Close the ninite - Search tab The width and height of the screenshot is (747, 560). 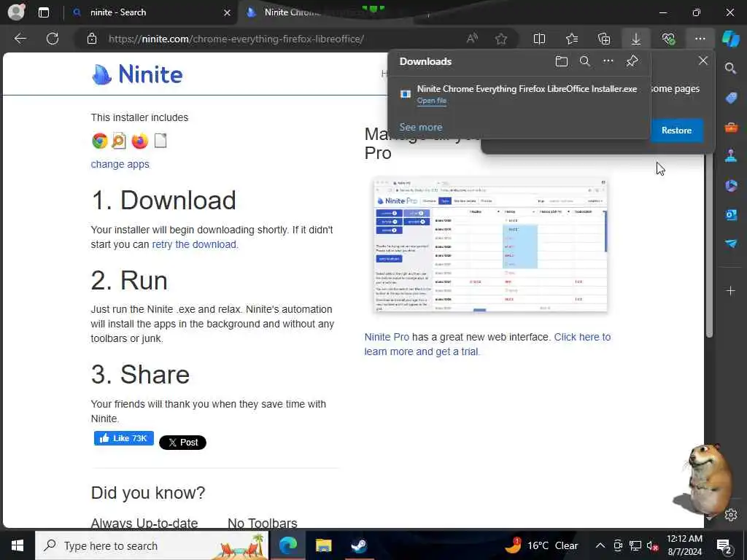pyautogui.click(x=227, y=12)
